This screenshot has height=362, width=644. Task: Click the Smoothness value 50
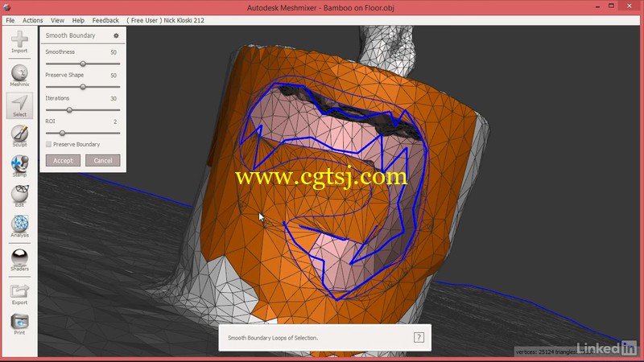pos(114,52)
